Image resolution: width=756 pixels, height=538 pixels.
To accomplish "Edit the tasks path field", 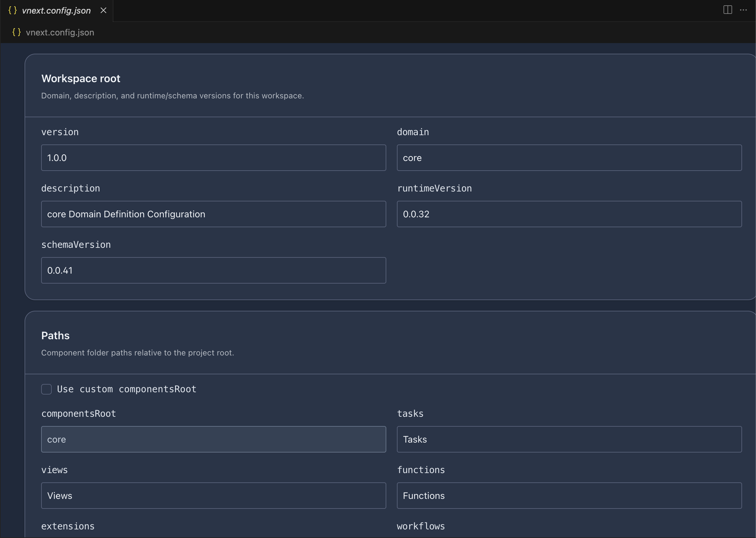I will (569, 439).
